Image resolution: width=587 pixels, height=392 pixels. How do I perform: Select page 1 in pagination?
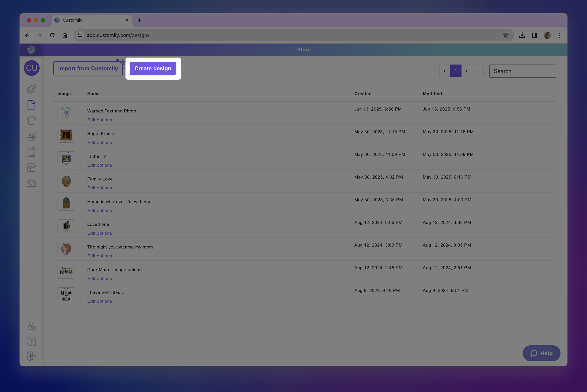455,71
